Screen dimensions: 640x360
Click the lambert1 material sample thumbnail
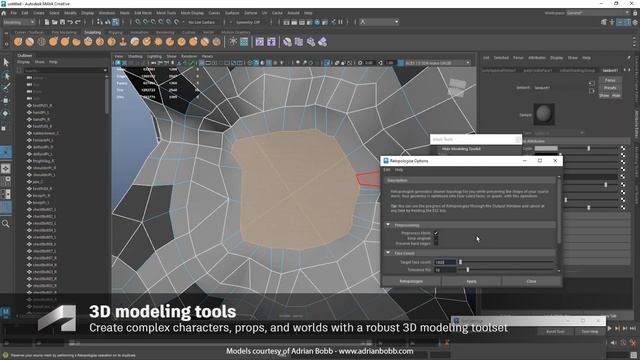point(544,114)
